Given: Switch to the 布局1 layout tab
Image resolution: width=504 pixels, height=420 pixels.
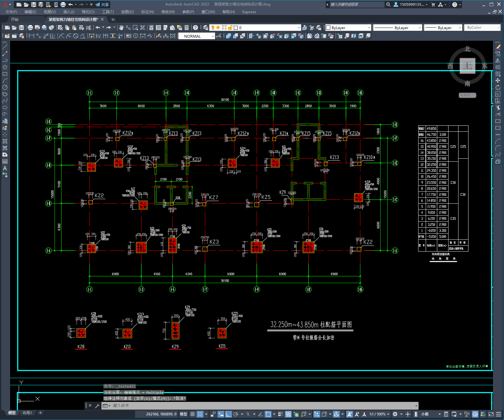Looking at the screenshot, I should pyautogui.click(x=27, y=413).
